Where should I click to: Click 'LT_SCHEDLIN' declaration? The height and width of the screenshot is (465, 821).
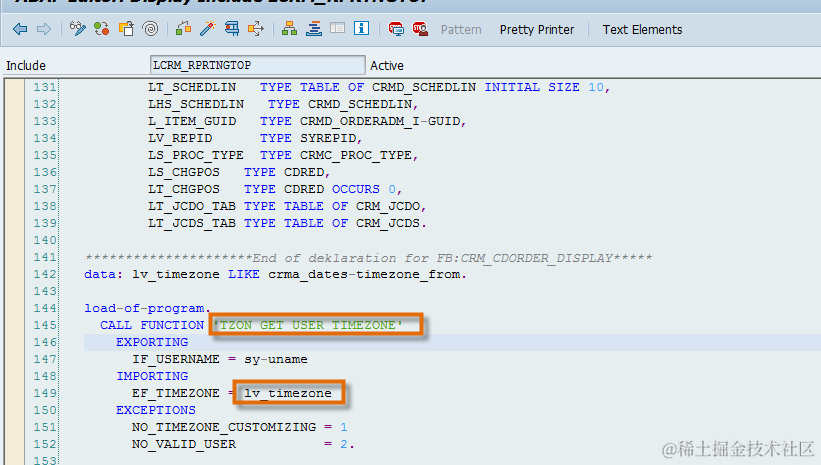pos(192,87)
